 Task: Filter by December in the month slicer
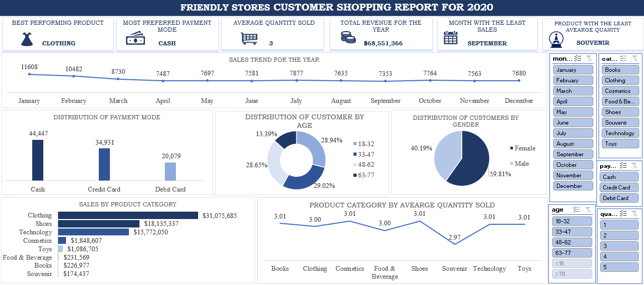pos(573,186)
